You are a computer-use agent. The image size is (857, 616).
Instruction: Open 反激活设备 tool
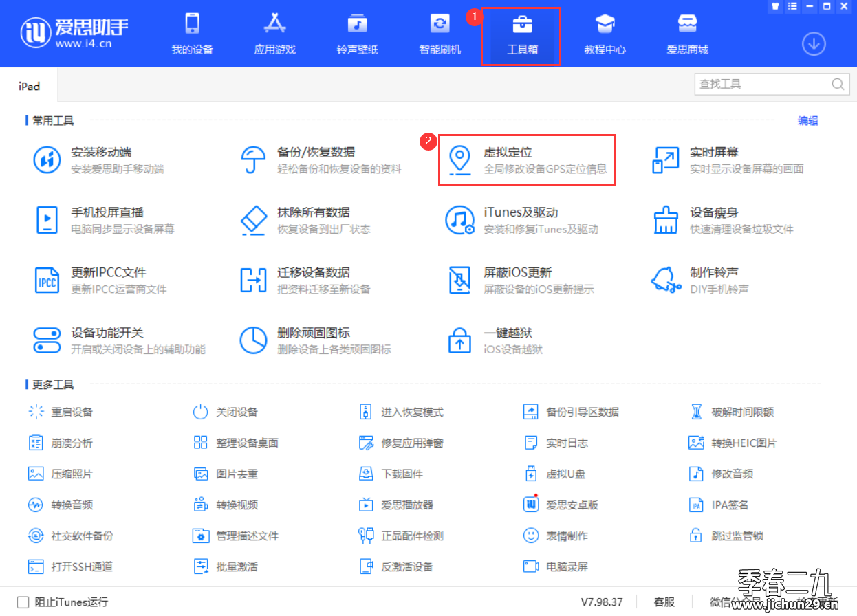[x=396, y=566]
